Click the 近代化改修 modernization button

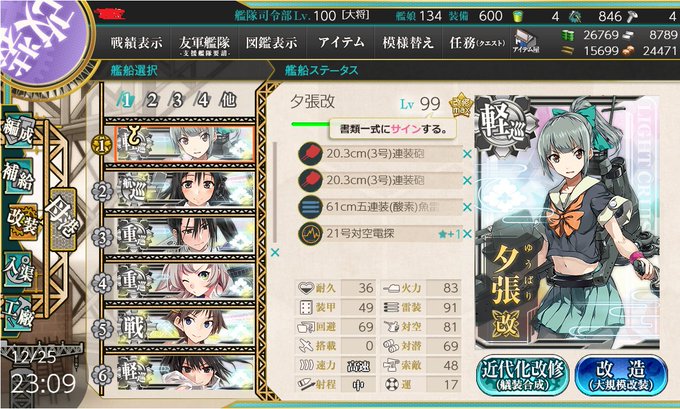point(523,375)
